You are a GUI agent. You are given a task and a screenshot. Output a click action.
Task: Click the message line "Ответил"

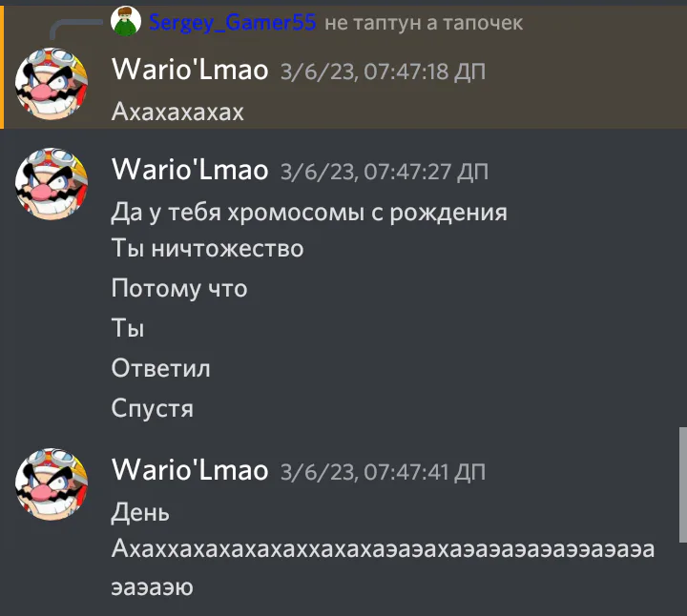click(x=160, y=368)
